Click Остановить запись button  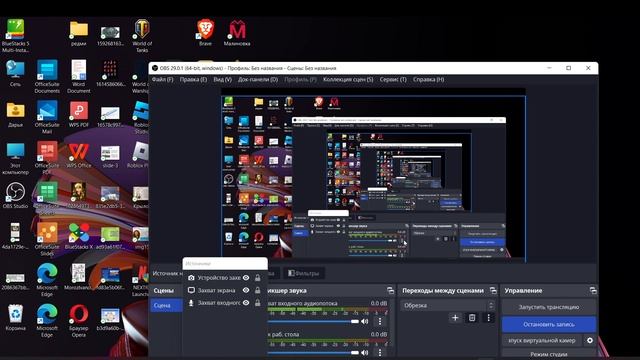[549, 324]
